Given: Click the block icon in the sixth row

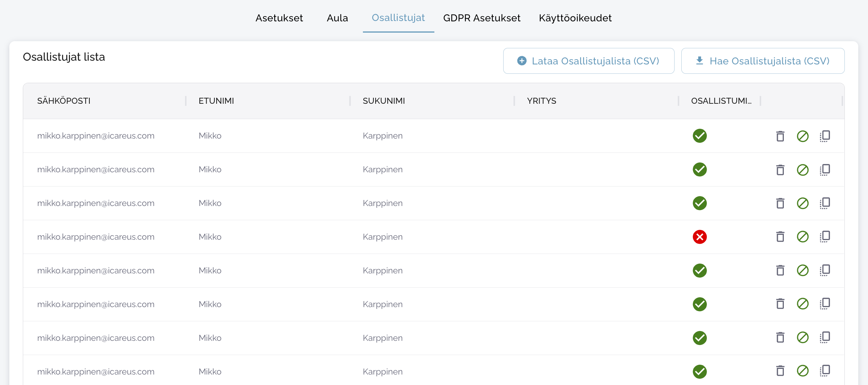Looking at the screenshot, I should (x=803, y=304).
